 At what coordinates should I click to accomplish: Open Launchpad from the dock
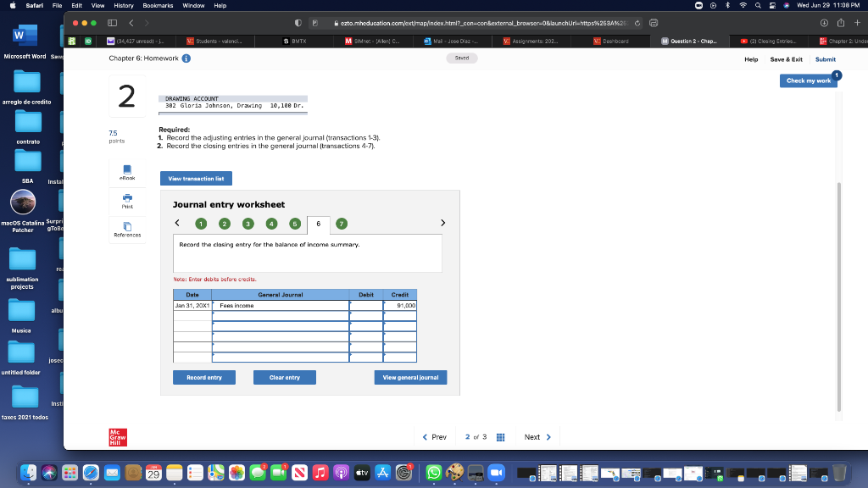click(70, 473)
